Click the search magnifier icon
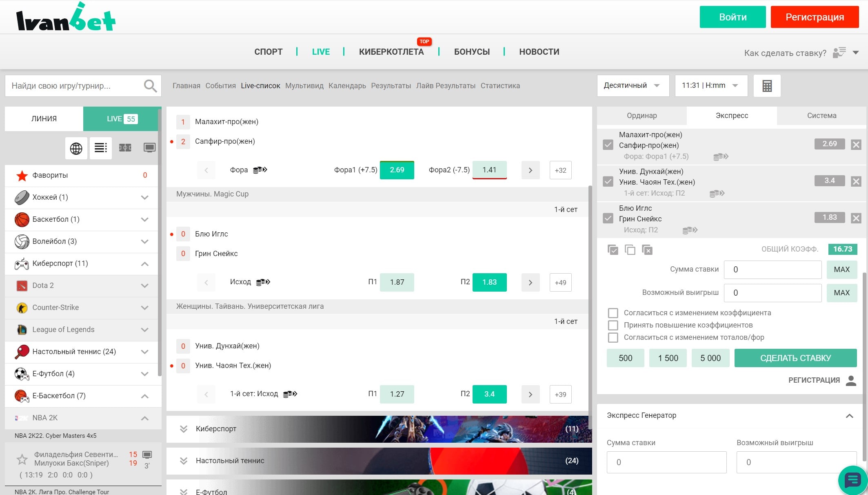 coord(150,86)
